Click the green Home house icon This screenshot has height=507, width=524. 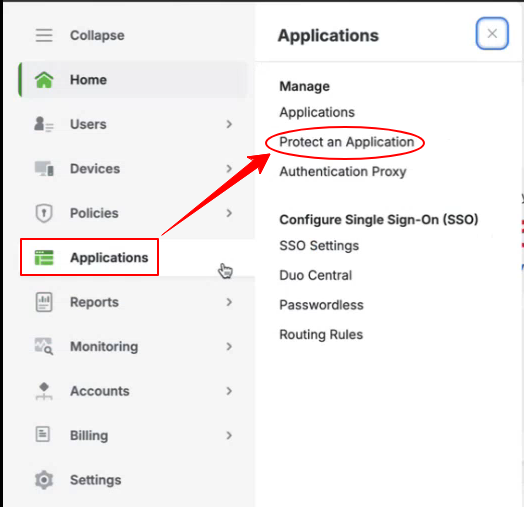click(44, 80)
